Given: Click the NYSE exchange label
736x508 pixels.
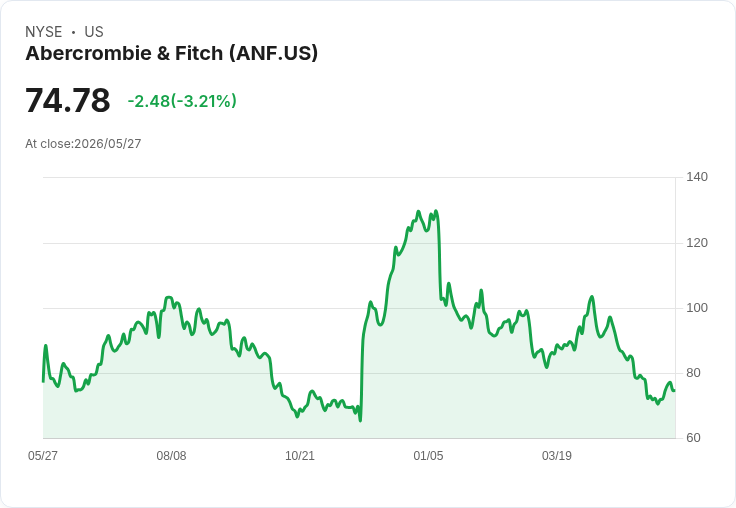Looking at the screenshot, I should click(x=44, y=32).
